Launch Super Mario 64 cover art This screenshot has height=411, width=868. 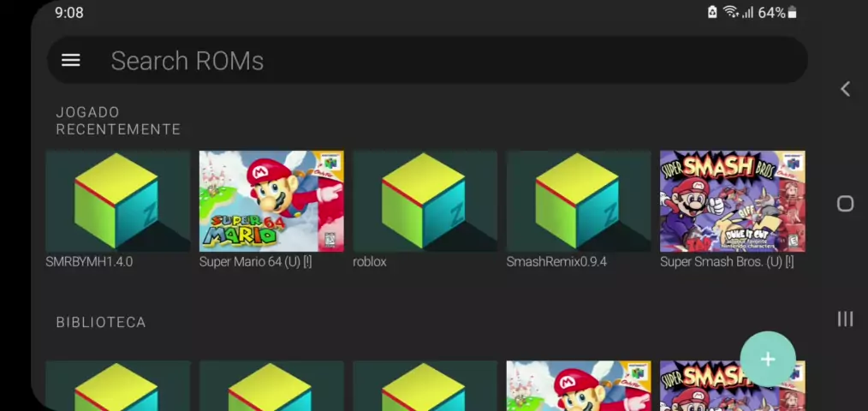tap(271, 201)
